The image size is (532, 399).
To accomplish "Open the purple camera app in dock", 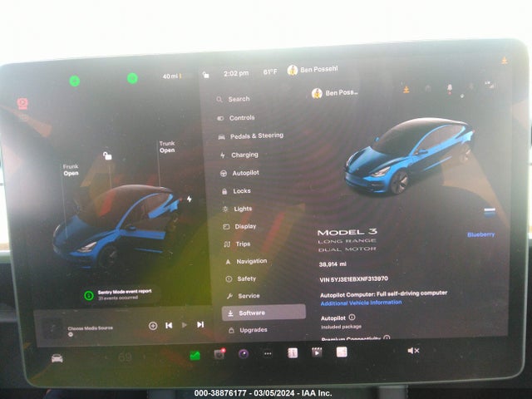I will tap(244, 354).
